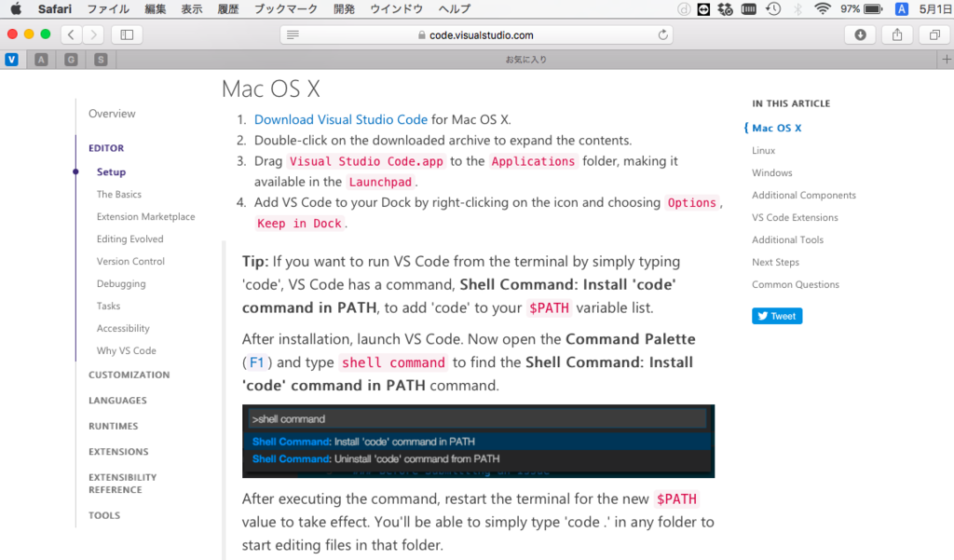Open the Tasks docs page

point(108,307)
